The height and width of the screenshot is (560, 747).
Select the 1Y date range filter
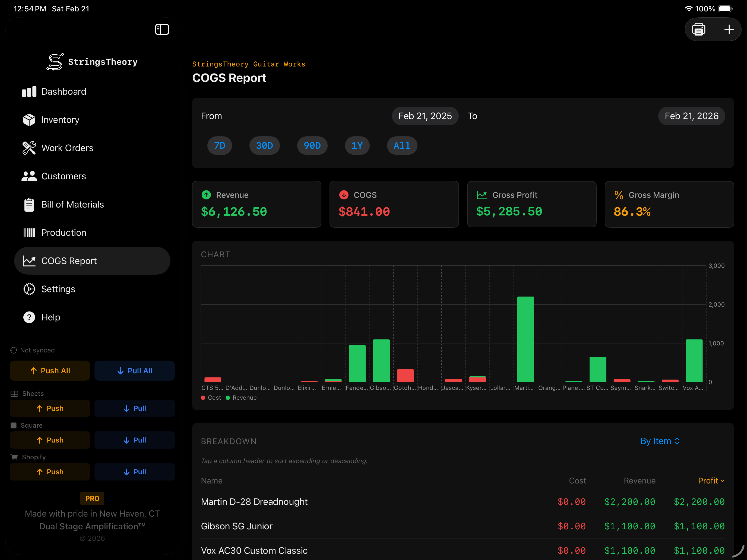[357, 145]
